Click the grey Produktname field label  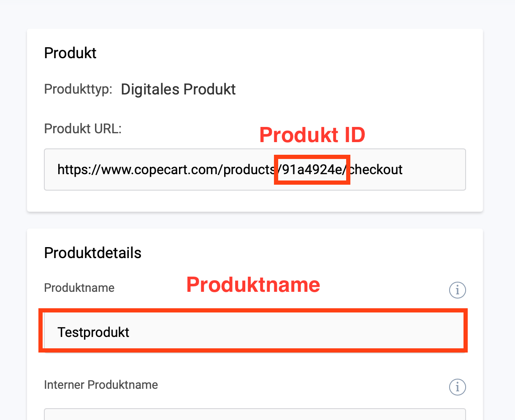click(x=79, y=288)
